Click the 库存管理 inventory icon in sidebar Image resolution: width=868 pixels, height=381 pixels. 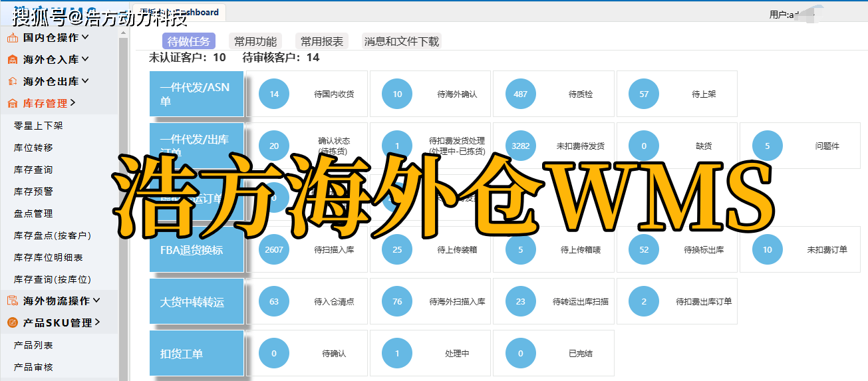coord(12,104)
